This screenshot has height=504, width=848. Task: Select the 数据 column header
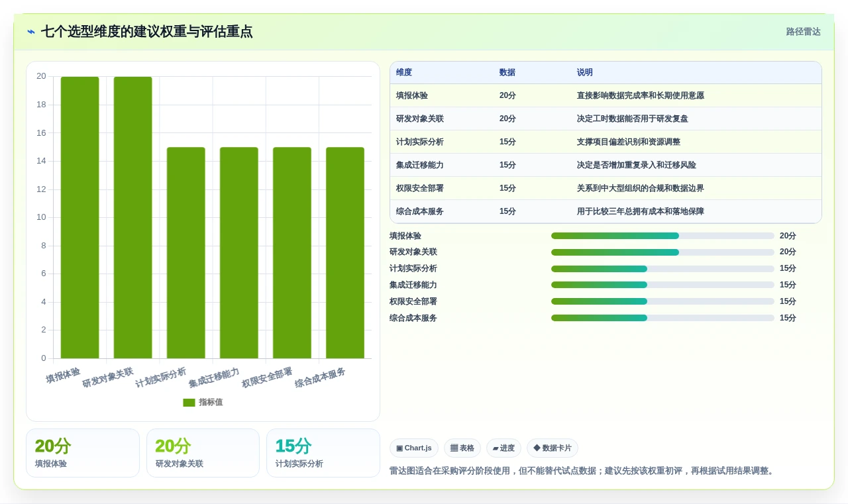pyautogui.click(x=507, y=72)
